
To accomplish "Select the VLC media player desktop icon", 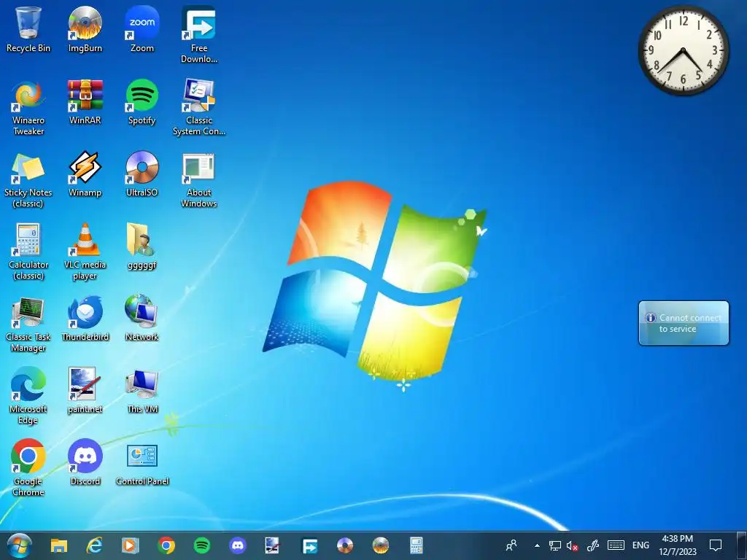I will (85, 252).
